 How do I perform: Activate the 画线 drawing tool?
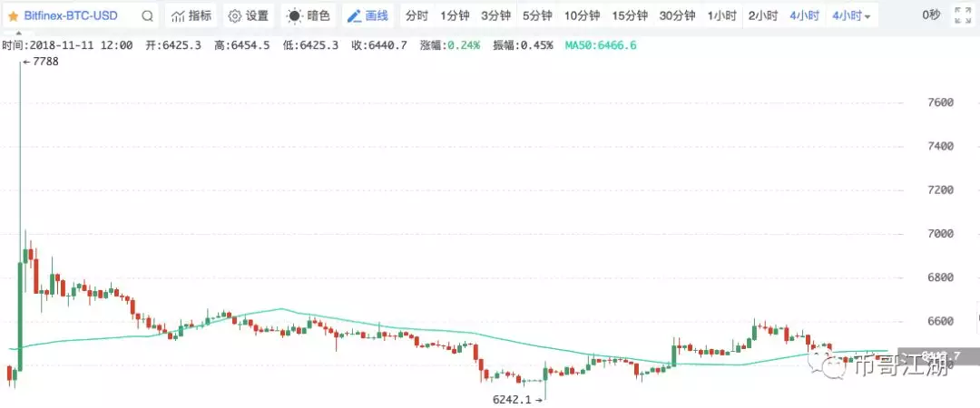coord(367,16)
